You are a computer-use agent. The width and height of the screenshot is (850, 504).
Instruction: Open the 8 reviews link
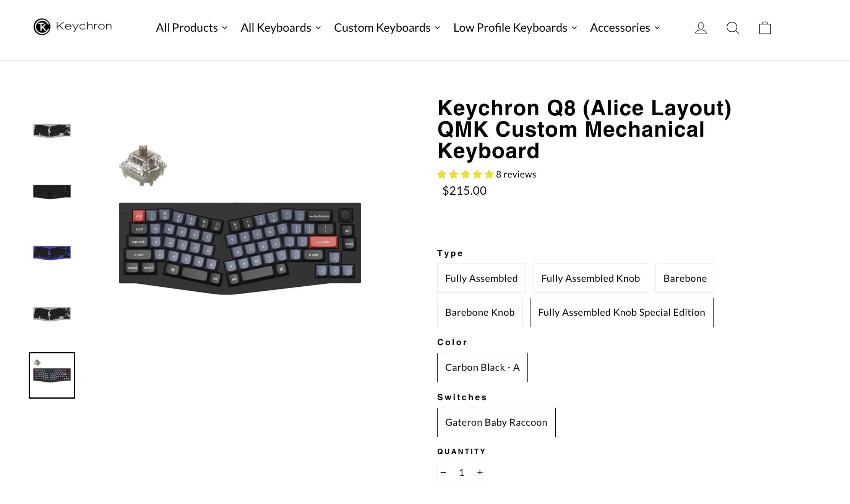[516, 174]
